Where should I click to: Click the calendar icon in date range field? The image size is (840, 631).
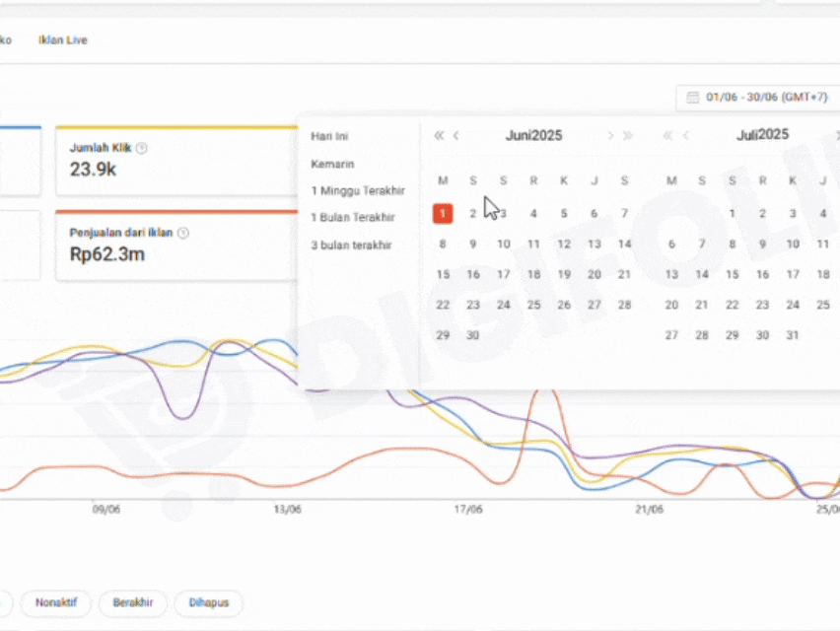(x=692, y=98)
